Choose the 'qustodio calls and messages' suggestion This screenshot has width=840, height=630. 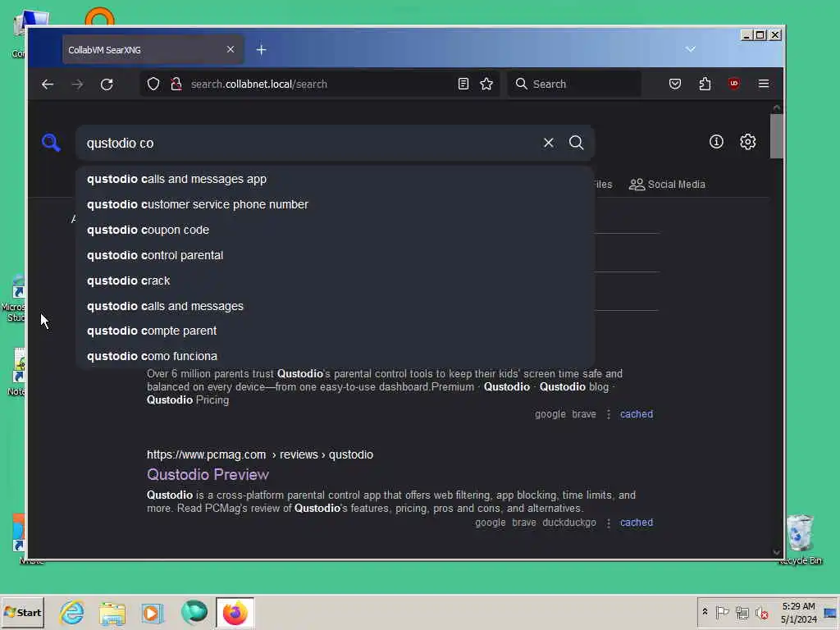(x=336, y=306)
